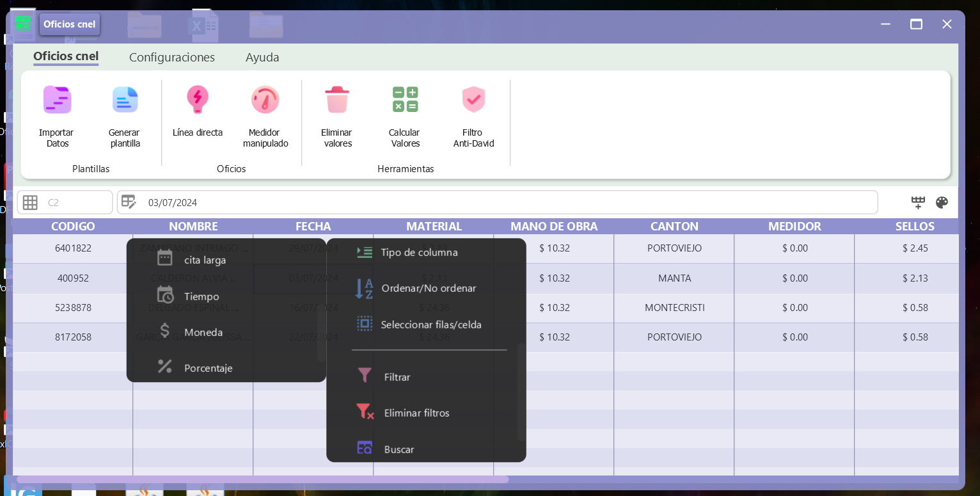Click the A-Z sort icon
The image size is (980, 496).
[364, 289]
